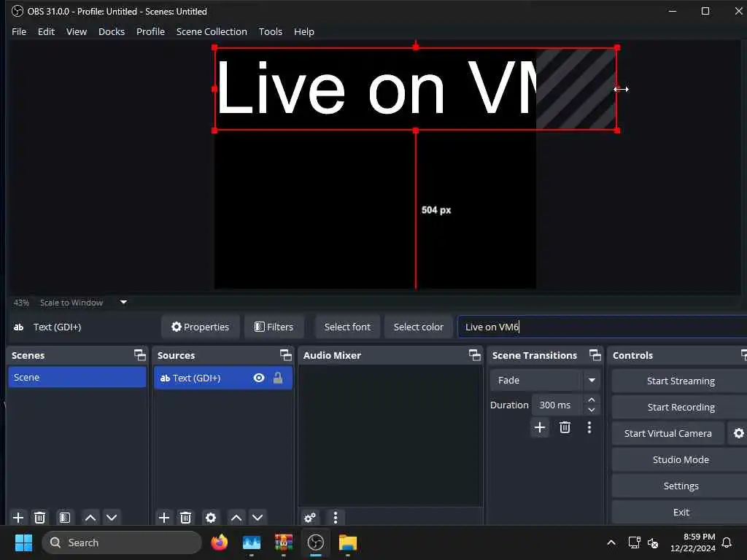The image size is (747, 560).
Task: Click the 300 ms duration field
Action: point(557,405)
